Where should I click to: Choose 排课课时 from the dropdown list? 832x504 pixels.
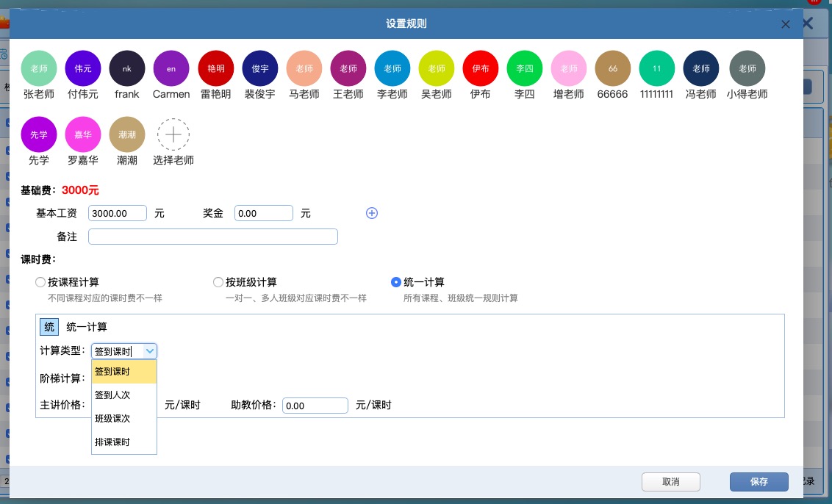pos(124,442)
